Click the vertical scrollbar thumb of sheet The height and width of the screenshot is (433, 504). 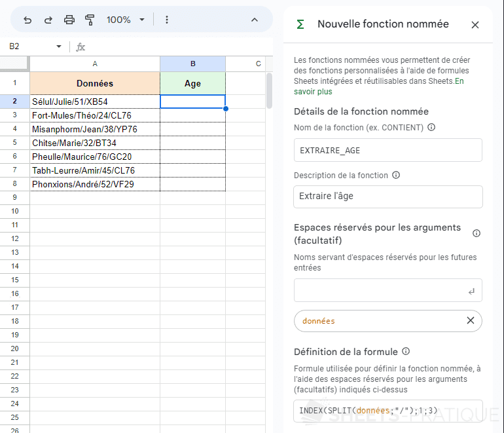270,90
